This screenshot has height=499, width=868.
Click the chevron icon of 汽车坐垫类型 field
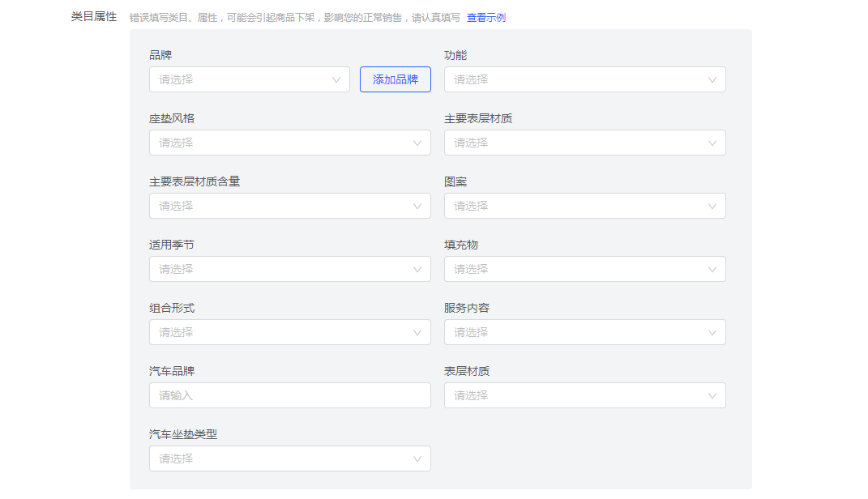tap(417, 458)
